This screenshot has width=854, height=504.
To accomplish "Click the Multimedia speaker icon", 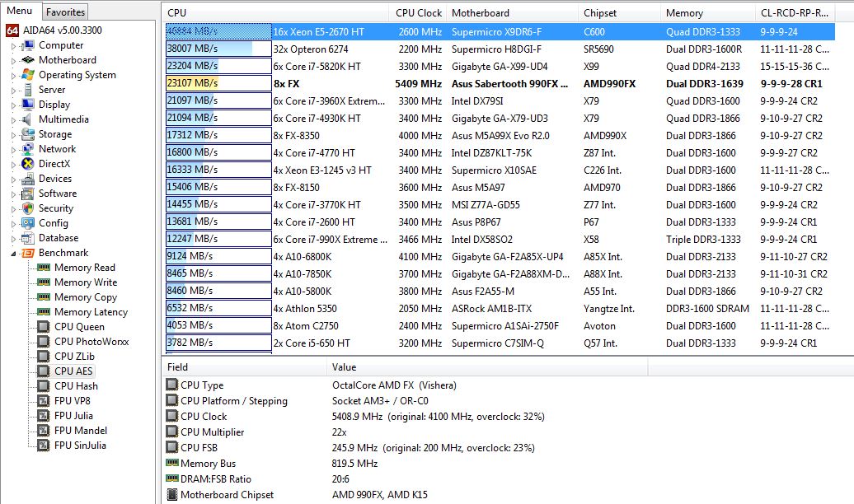I will [28, 119].
